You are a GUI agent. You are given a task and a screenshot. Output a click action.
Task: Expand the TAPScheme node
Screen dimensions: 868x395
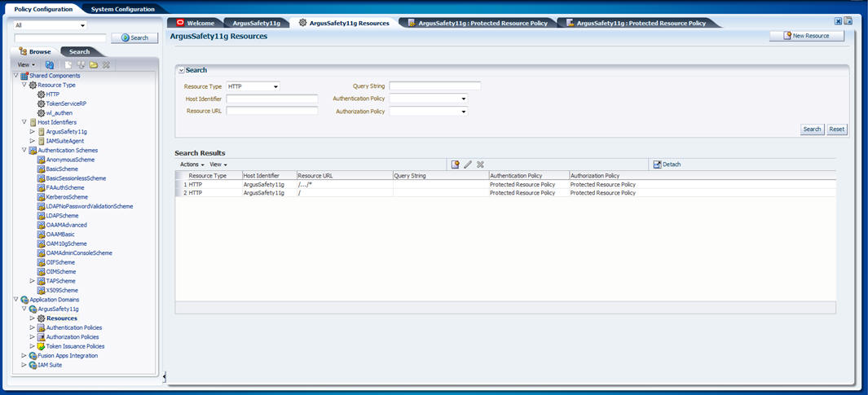32,281
